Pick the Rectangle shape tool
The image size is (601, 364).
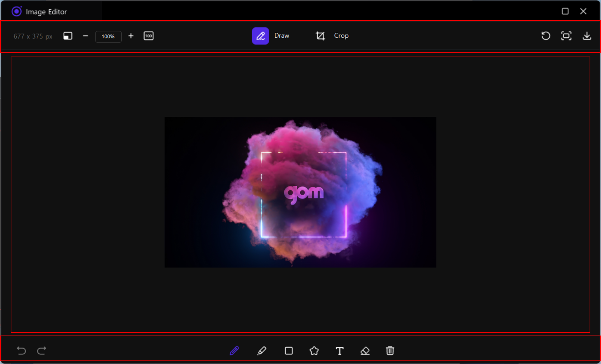coord(289,351)
